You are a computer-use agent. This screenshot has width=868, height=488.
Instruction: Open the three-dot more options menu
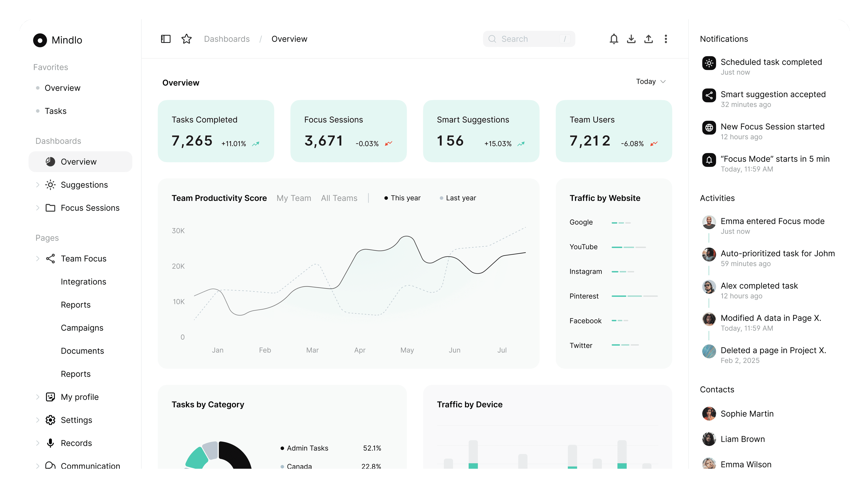pyautogui.click(x=665, y=39)
